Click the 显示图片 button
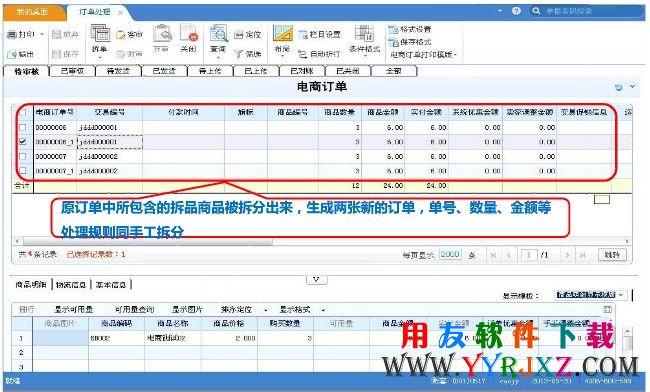Screen dimensions: 650x392 [x=187, y=310]
